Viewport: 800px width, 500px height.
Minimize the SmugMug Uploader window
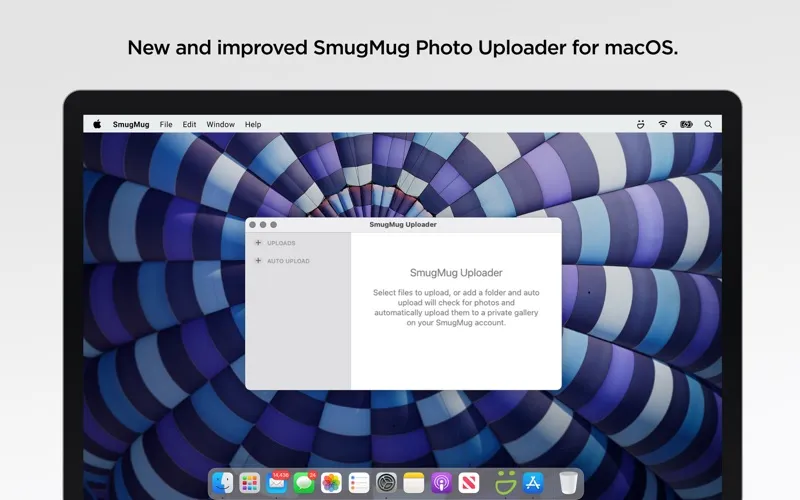[x=263, y=224]
